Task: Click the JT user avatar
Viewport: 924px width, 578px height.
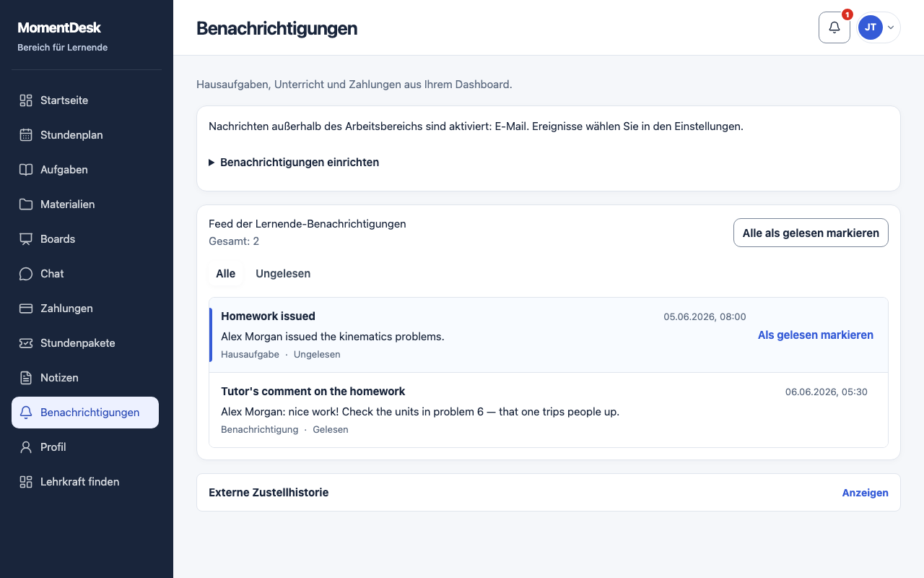Action: point(871,27)
